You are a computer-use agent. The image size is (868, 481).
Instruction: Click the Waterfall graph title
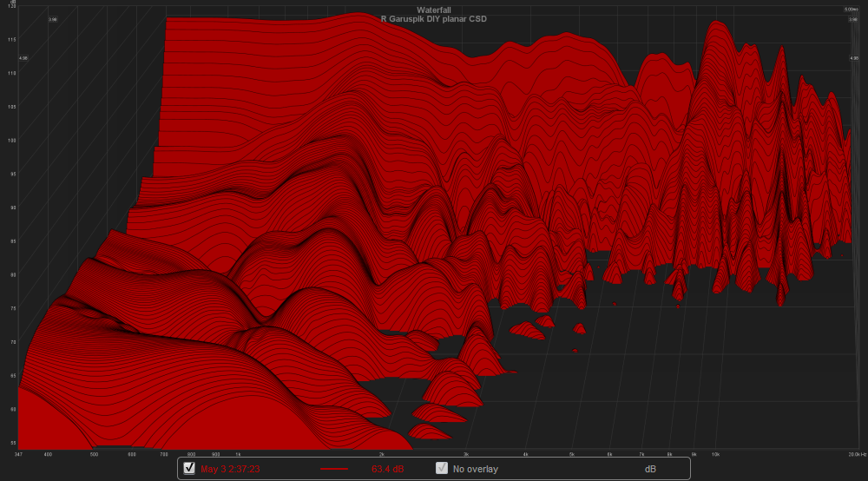(434, 10)
